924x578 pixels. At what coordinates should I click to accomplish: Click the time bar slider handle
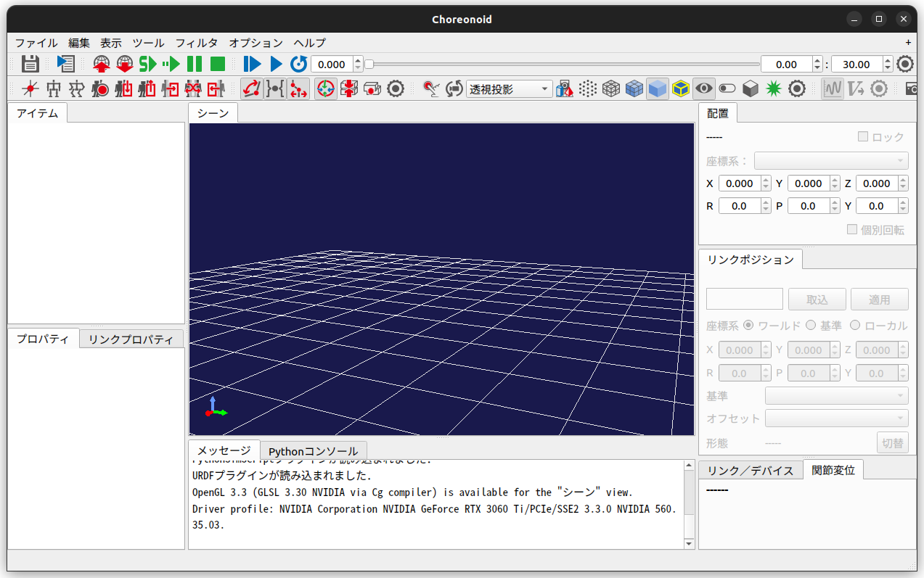coord(369,64)
